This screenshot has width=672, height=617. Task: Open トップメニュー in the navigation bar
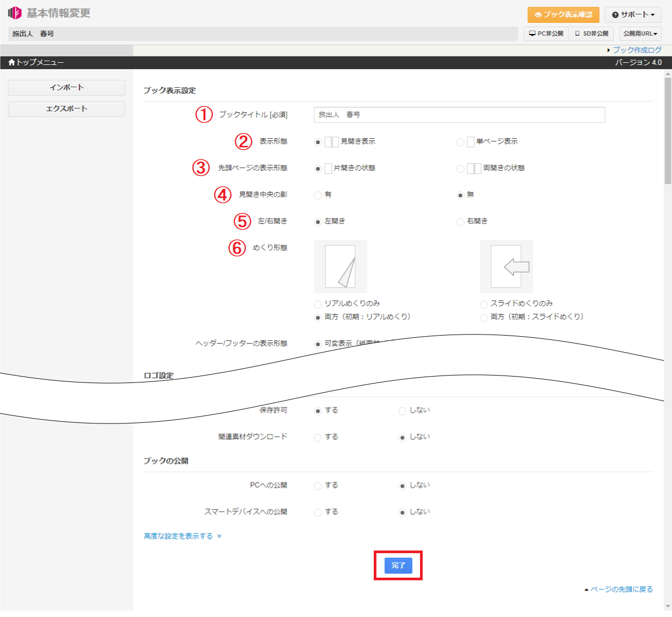[x=40, y=63]
